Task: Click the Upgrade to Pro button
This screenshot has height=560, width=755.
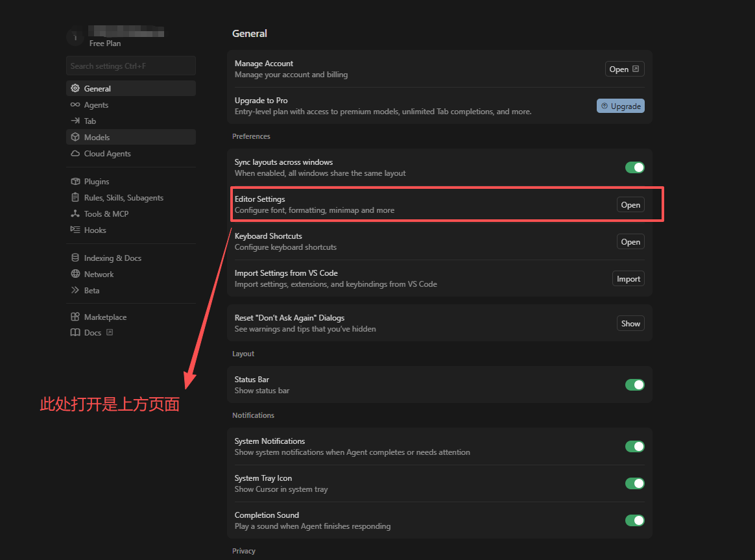Action: [x=621, y=106]
